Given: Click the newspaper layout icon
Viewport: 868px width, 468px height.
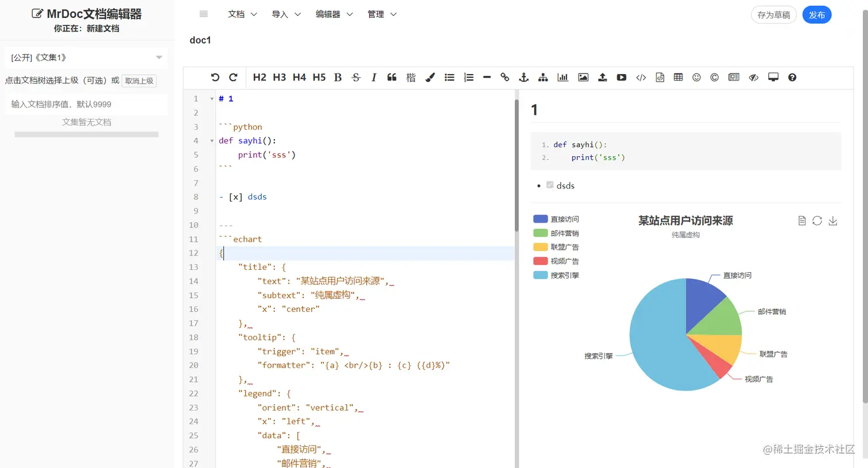Looking at the screenshot, I should click(734, 78).
